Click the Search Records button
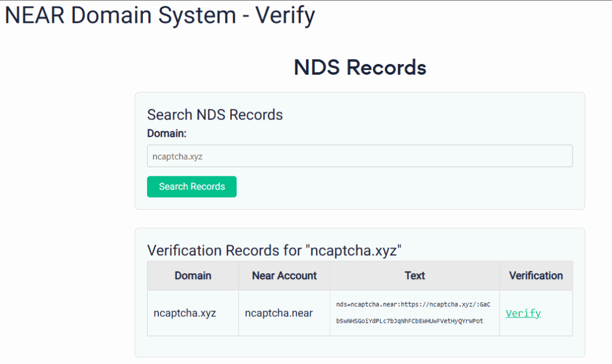Screen dimensions: 612x364 pos(191,186)
